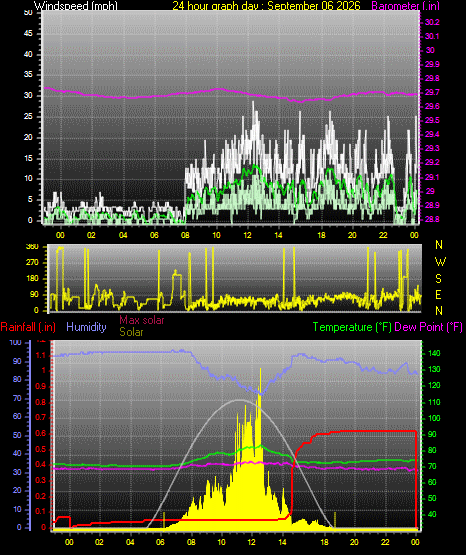Click the 'E' compass direction label
The height and width of the screenshot is (555, 466).
(438, 294)
